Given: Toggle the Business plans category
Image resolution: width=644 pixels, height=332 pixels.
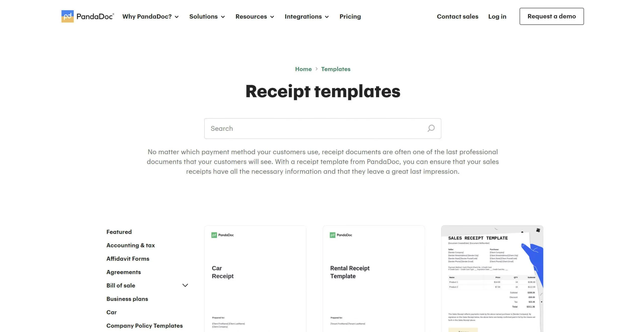Looking at the screenshot, I should (127, 298).
